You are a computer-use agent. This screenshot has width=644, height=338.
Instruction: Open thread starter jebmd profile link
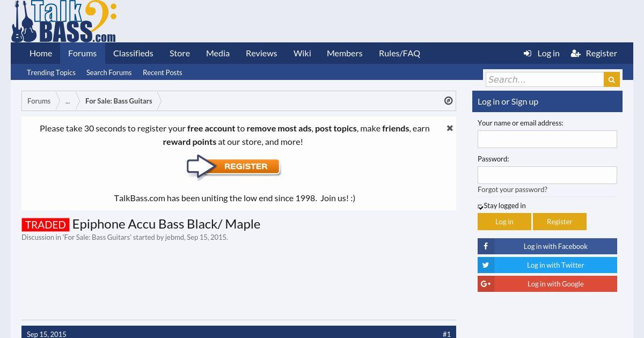(x=174, y=237)
